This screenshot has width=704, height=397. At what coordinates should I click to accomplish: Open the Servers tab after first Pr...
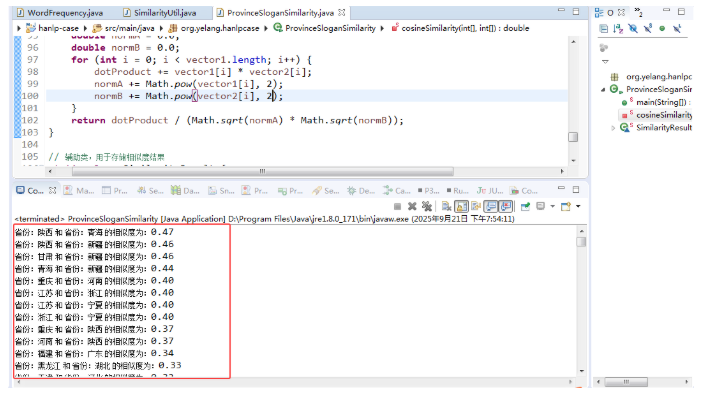point(150,190)
